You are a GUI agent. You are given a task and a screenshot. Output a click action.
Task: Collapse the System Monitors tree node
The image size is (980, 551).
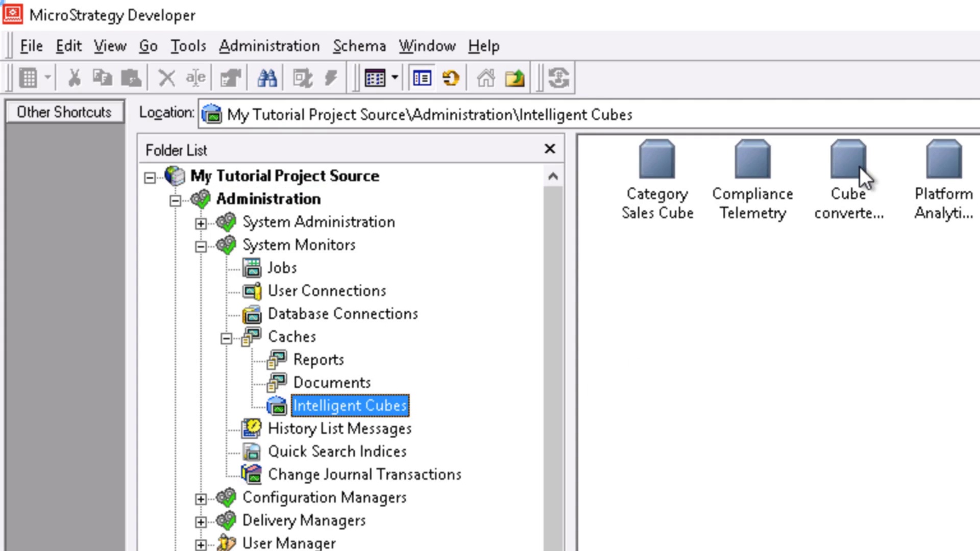click(x=201, y=247)
